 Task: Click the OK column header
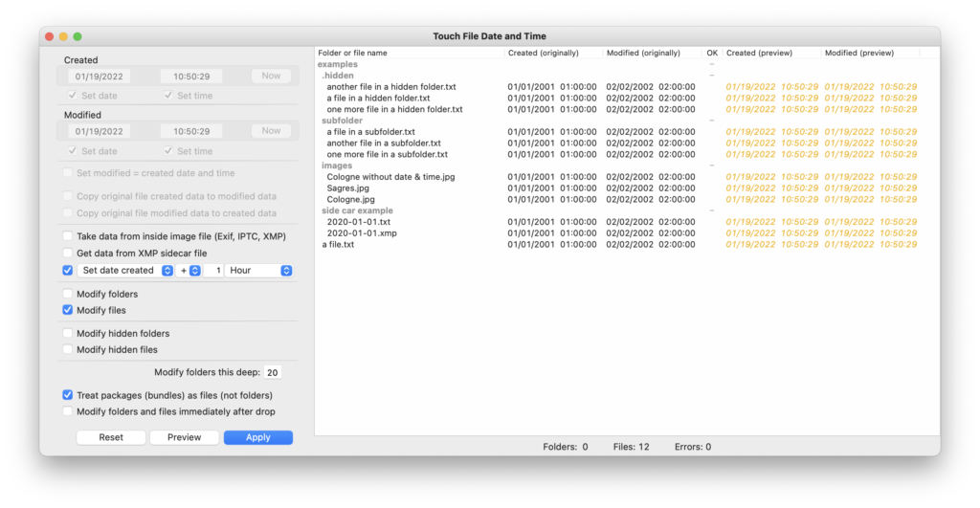point(712,54)
